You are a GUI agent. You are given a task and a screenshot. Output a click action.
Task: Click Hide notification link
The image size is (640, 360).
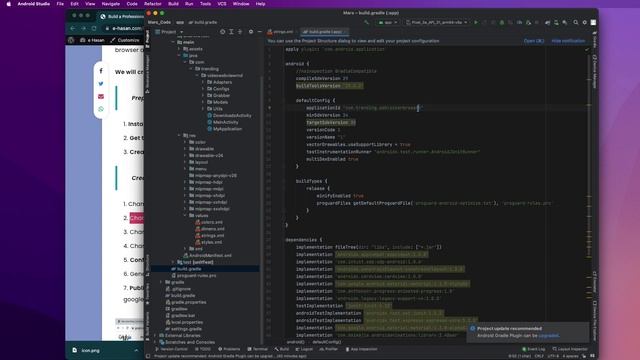(x=568, y=41)
